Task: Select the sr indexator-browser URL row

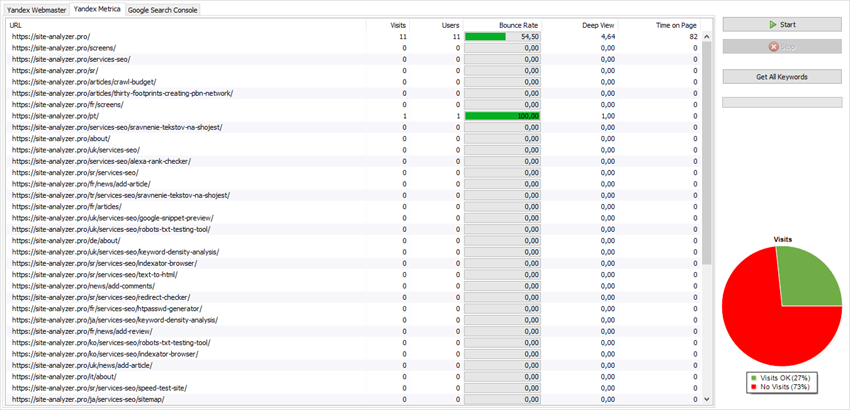Action: [x=355, y=264]
